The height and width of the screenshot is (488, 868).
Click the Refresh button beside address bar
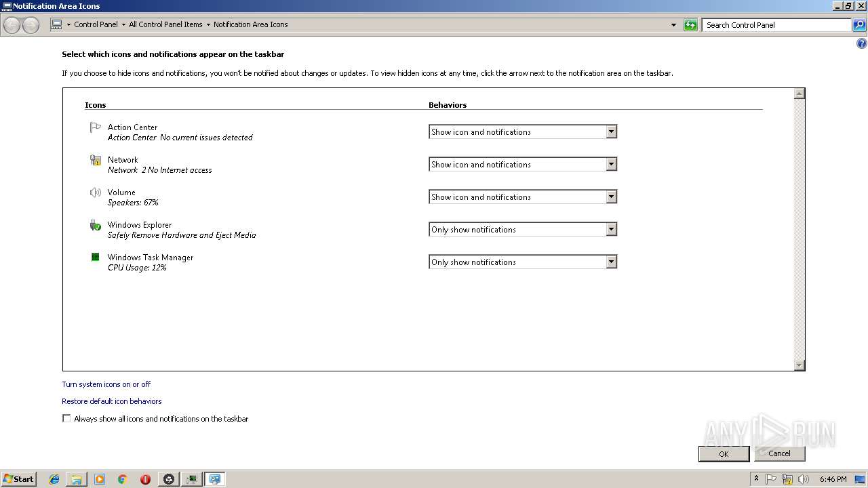coord(690,25)
